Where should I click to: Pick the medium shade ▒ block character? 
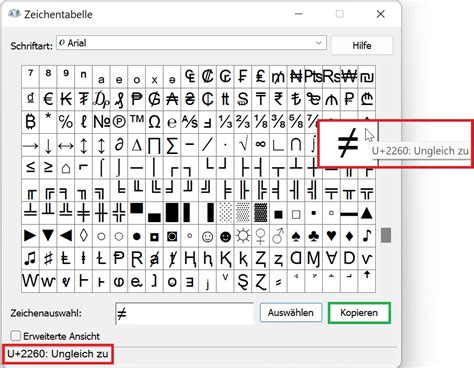click(x=243, y=213)
